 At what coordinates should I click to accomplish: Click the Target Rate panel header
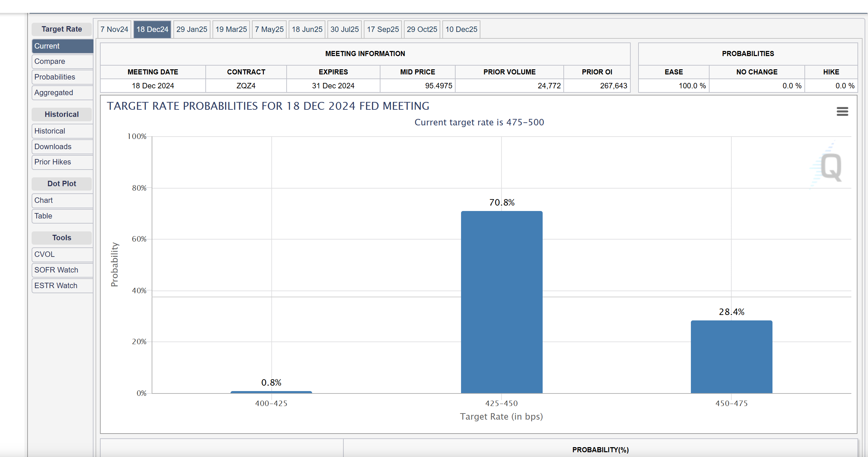[62, 29]
